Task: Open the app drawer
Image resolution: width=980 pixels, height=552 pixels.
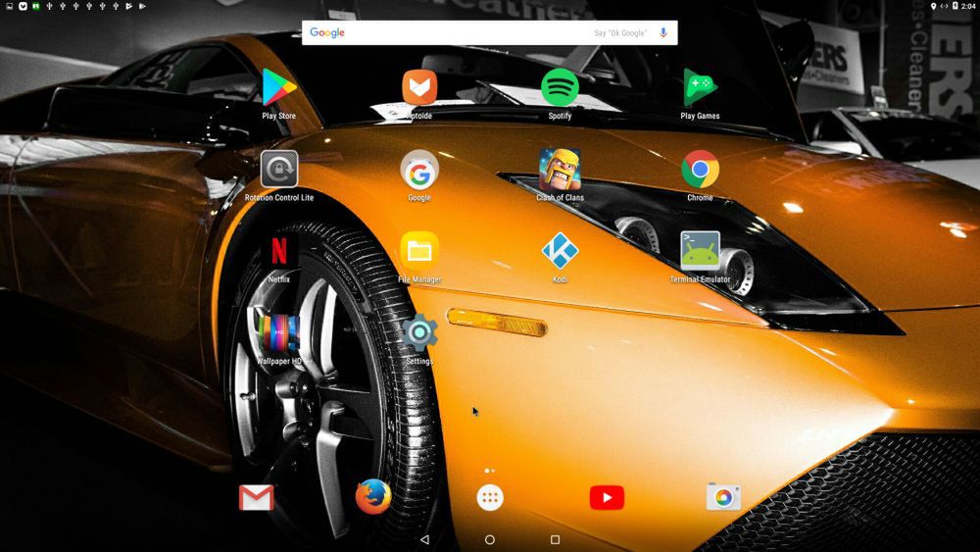Action: coord(490,498)
